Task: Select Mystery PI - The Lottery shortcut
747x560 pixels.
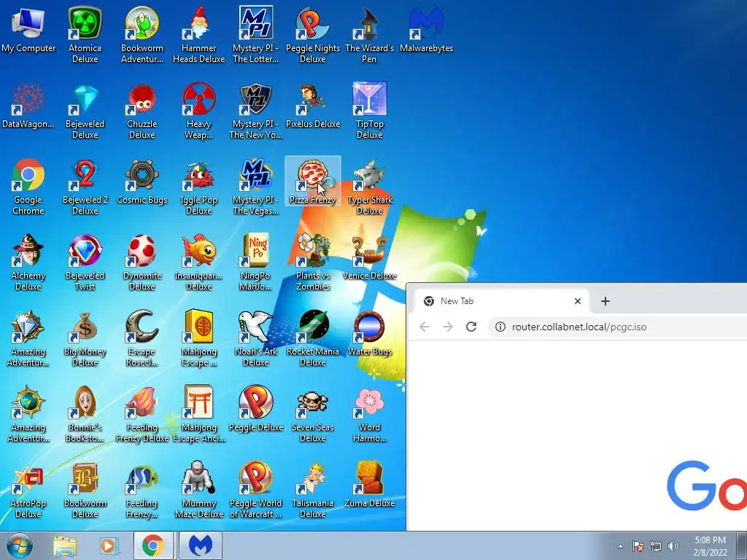Action: coord(256,34)
